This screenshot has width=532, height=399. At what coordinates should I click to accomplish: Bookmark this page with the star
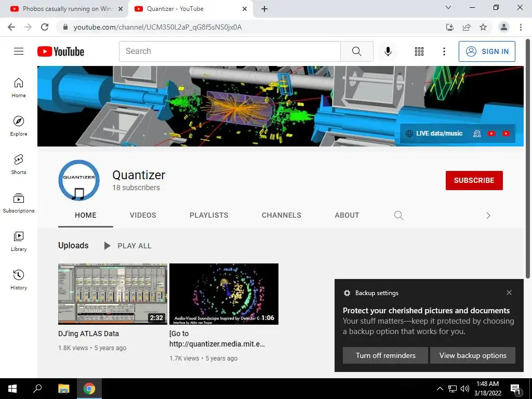[483, 27]
